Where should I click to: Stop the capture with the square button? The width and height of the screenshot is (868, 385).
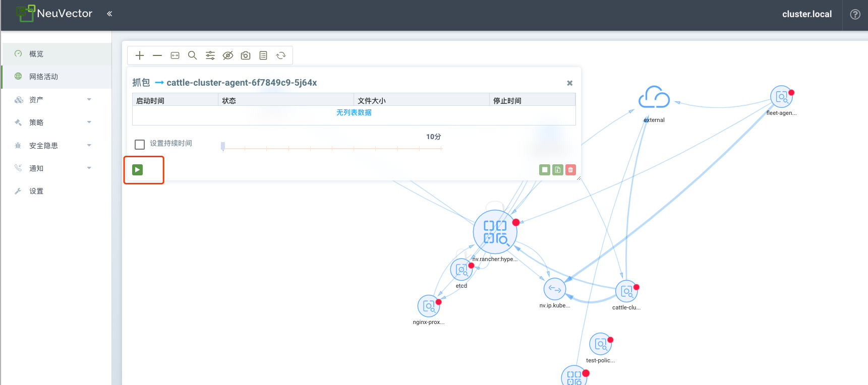point(545,170)
